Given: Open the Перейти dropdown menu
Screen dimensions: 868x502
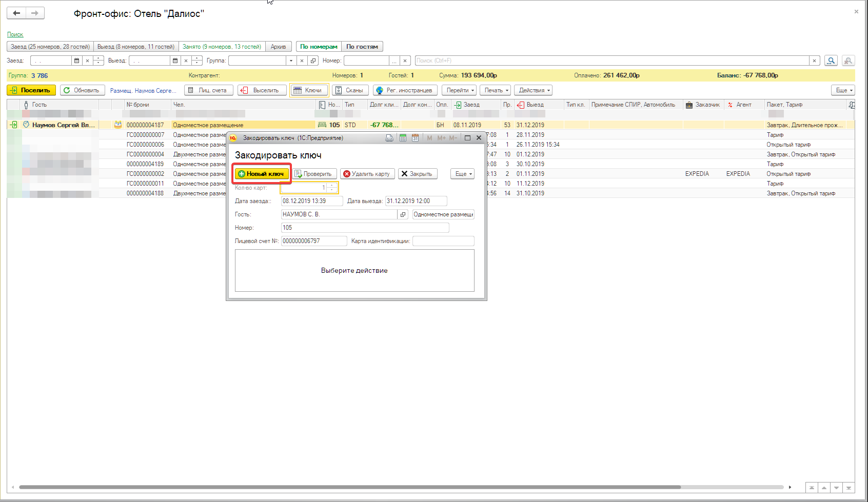Looking at the screenshot, I should click(x=459, y=90).
